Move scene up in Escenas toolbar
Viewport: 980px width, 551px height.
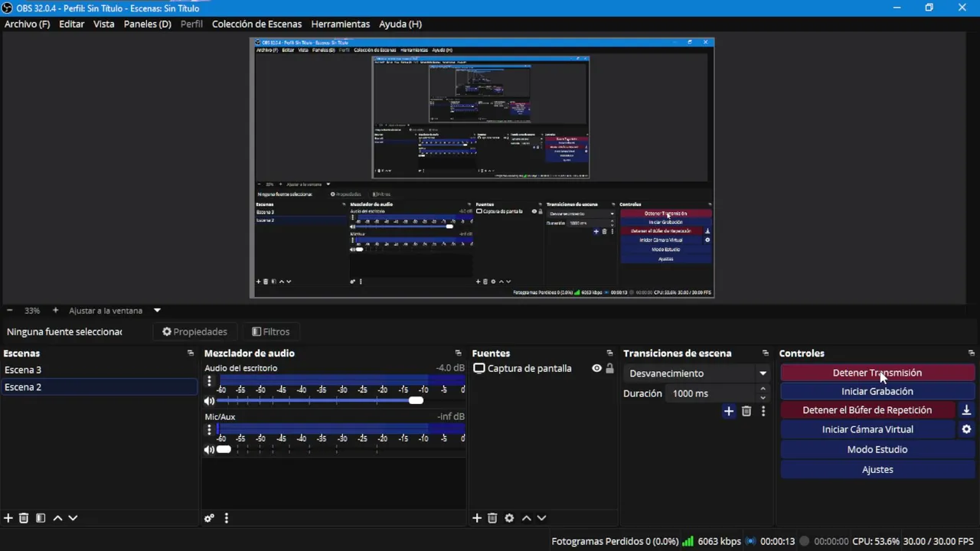[x=57, y=518]
